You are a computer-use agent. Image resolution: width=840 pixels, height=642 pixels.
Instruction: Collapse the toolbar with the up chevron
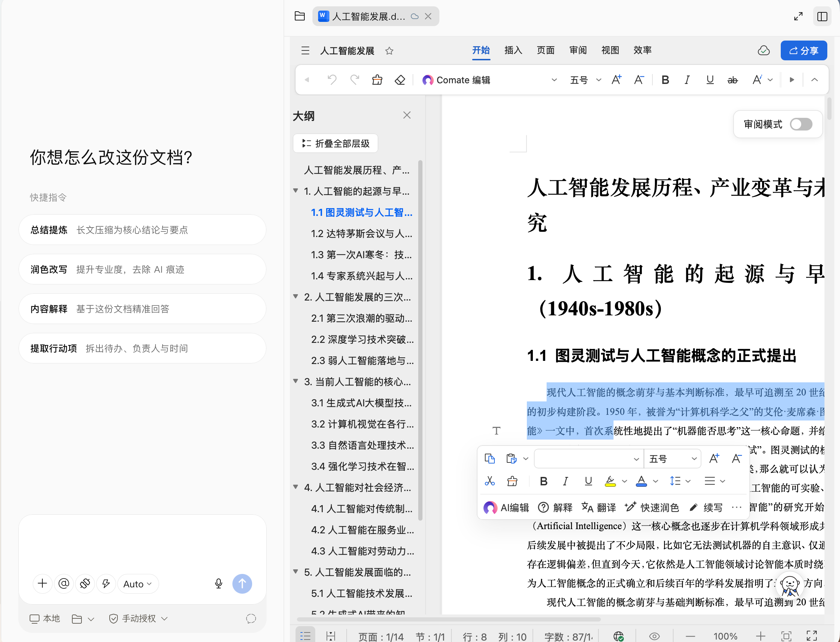pos(814,80)
